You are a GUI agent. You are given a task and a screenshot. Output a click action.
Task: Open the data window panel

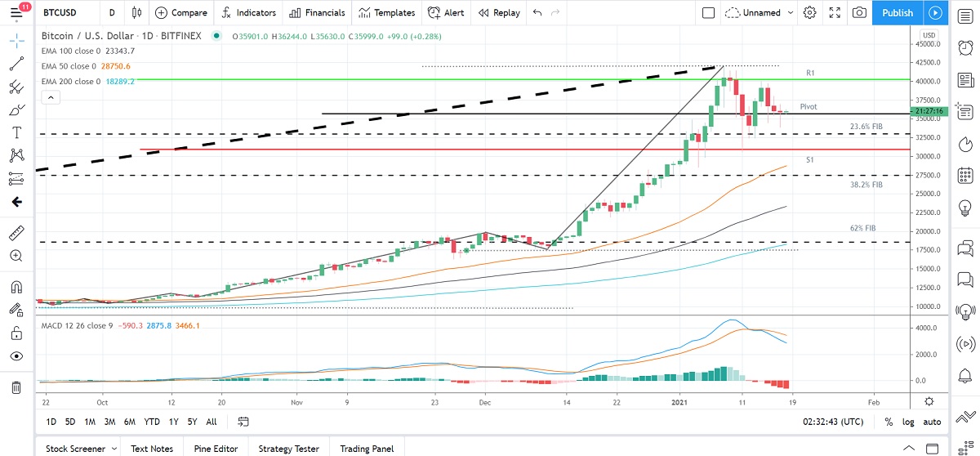click(x=964, y=79)
